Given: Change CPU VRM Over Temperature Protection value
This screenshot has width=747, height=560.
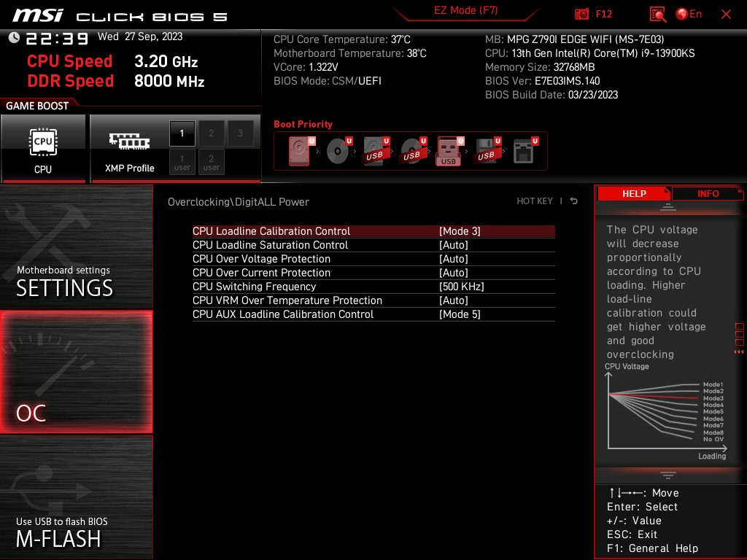Looking at the screenshot, I should (x=454, y=300).
